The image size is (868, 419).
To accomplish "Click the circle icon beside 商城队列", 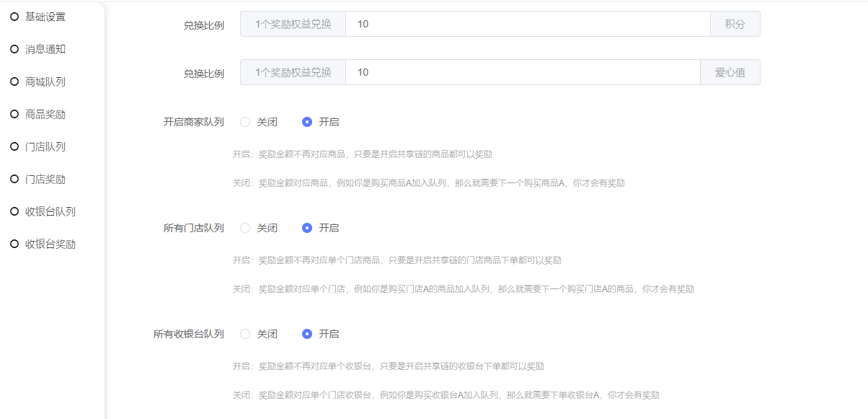I will pos(14,81).
